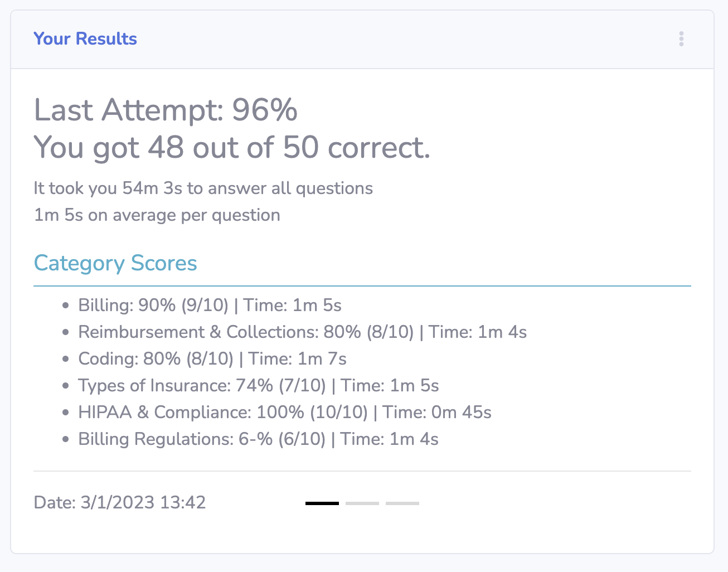
Task: Click the Your Results header title
Action: [x=85, y=39]
